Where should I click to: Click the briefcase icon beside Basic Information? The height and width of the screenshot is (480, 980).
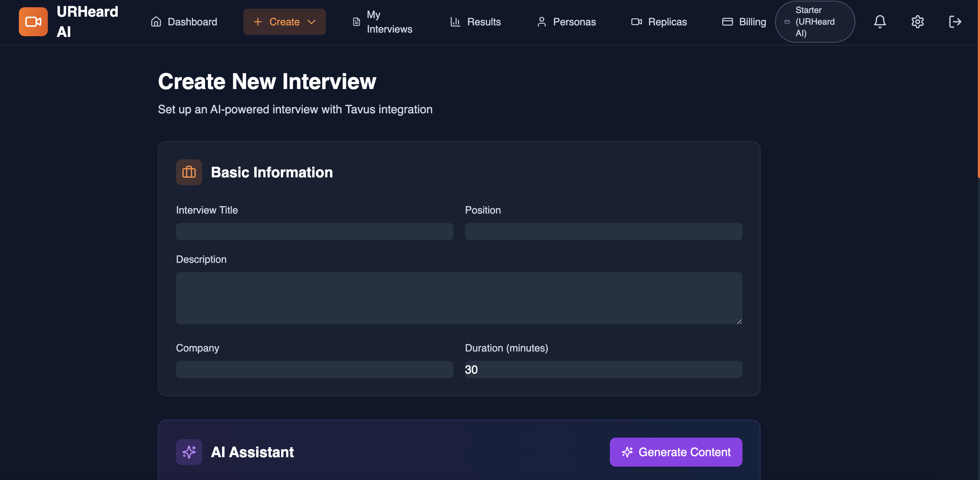tap(189, 172)
